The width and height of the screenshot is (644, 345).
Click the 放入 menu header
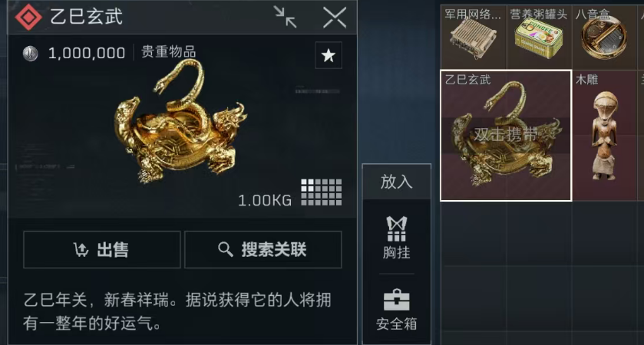pyautogui.click(x=396, y=182)
